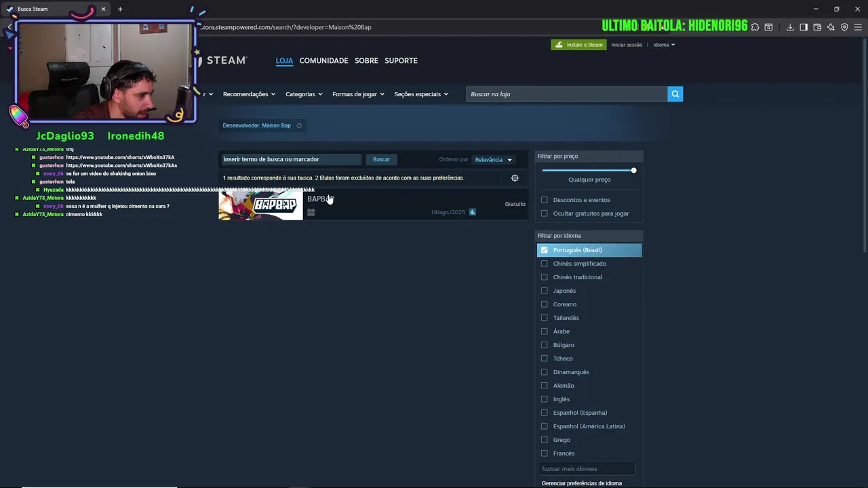Click the price filter slider handle

coord(633,170)
